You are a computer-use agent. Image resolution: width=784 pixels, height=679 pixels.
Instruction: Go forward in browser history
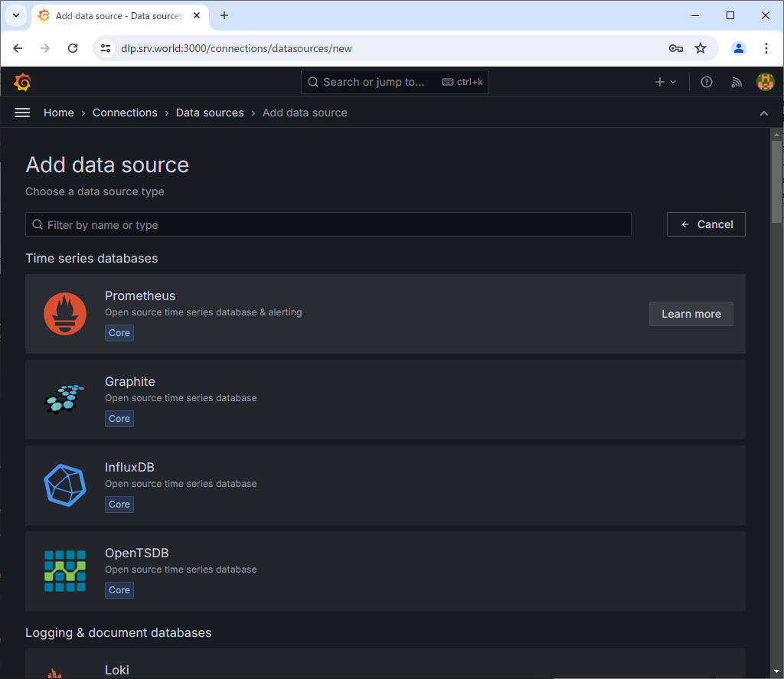point(45,48)
